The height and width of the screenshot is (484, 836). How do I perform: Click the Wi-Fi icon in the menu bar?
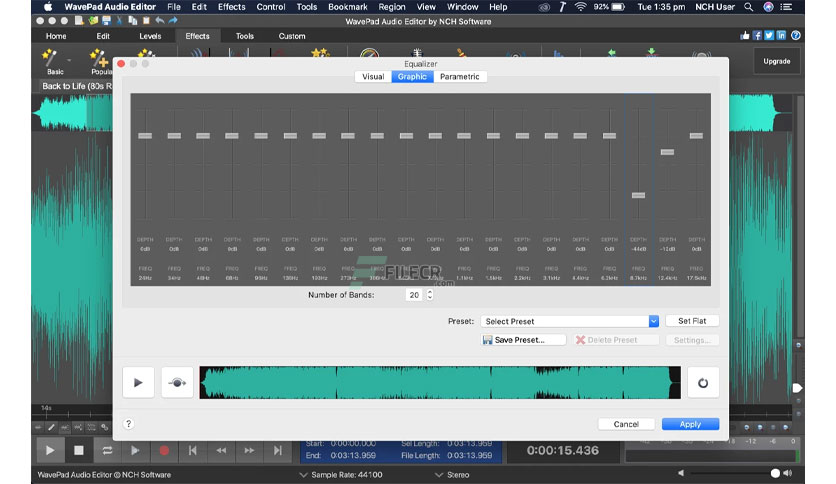pos(581,7)
